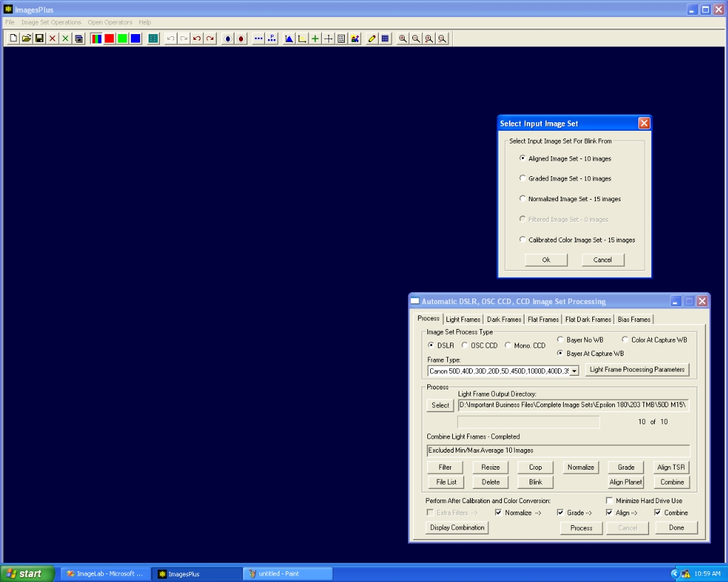Click the black crosshair toolbar icon
Image resolution: width=728 pixels, height=582 pixels.
click(328, 38)
